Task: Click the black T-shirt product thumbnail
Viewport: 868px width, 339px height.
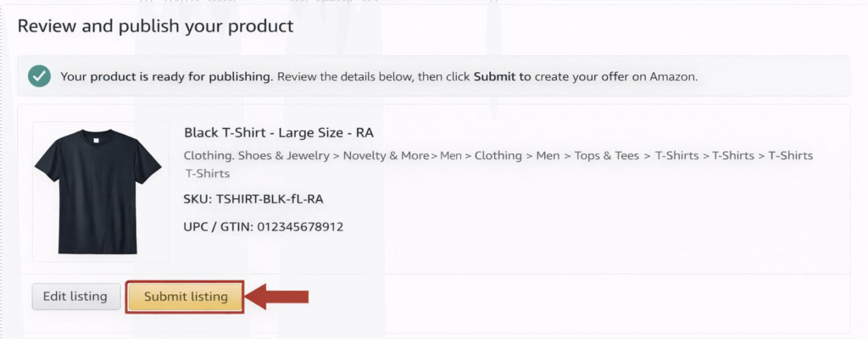Action: (98, 191)
